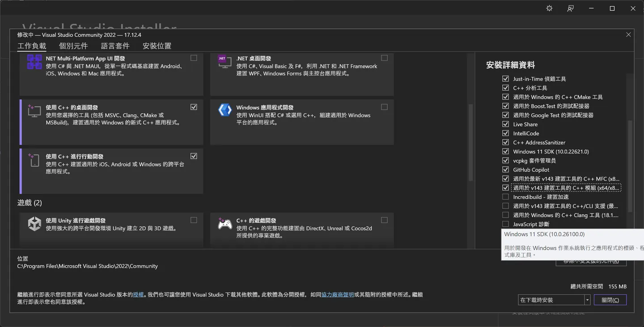Click the 155 MB required space value
The height and width of the screenshot is (327, 644).
click(617, 286)
